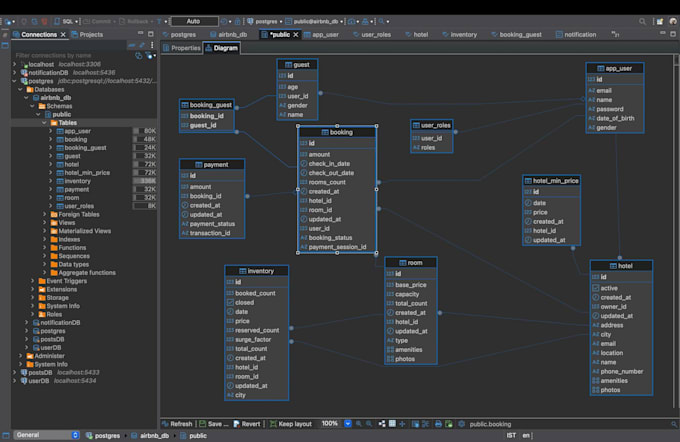Collapse the Tables folder in navigator
The image size is (680, 442).
44,123
